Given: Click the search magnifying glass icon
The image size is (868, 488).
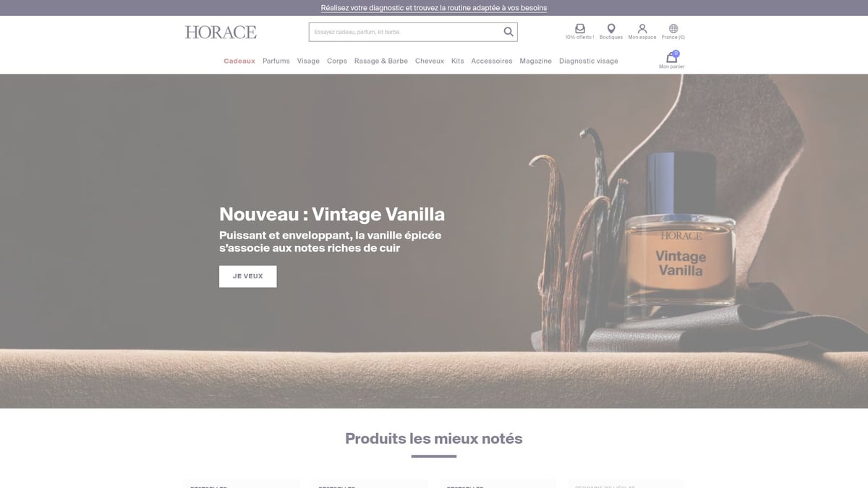Looking at the screenshot, I should 509,32.
